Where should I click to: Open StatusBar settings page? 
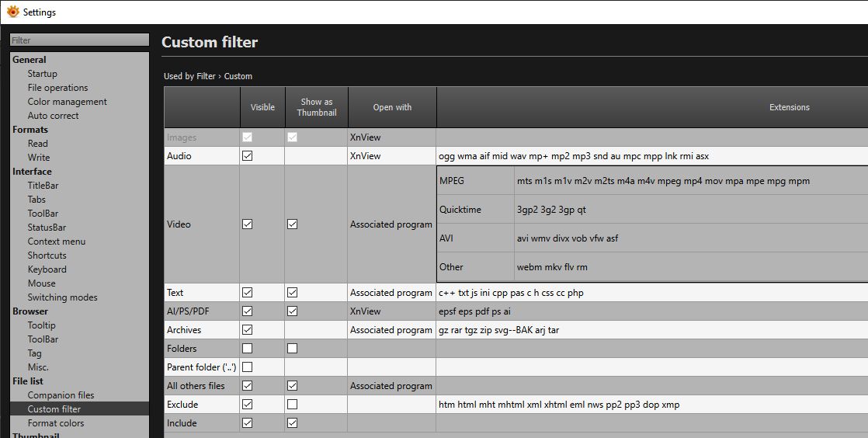[x=47, y=227]
